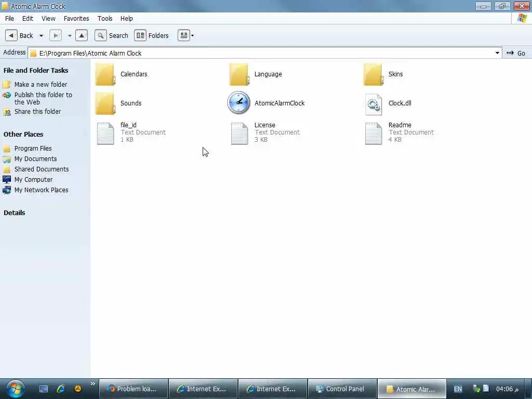Click Publish this folder to the Web
The width and height of the screenshot is (532, 399).
[43, 98]
